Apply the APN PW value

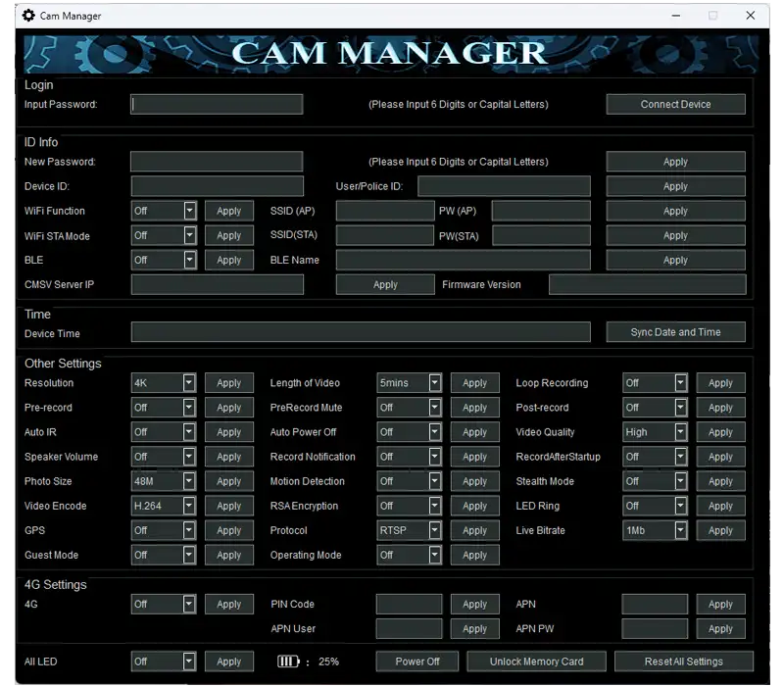pos(720,628)
